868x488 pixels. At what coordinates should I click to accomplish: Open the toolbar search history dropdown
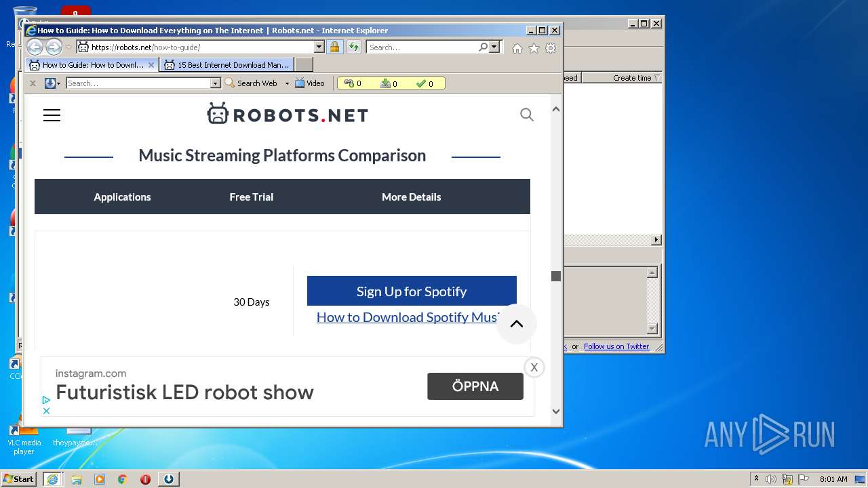216,83
